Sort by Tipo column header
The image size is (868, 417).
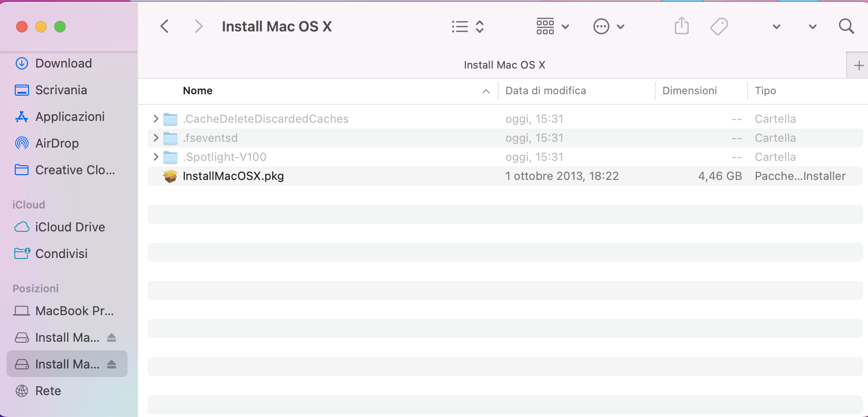[x=765, y=91]
